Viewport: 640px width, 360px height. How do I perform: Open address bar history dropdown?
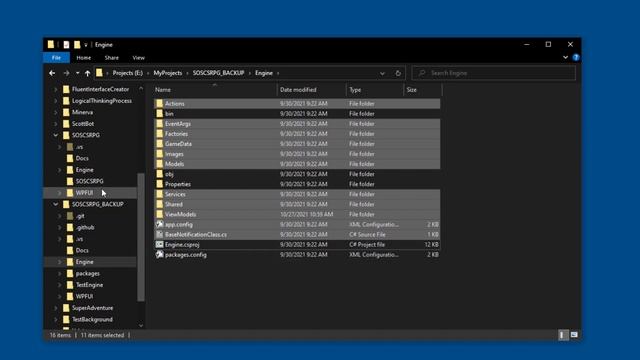tap(382, 73)
